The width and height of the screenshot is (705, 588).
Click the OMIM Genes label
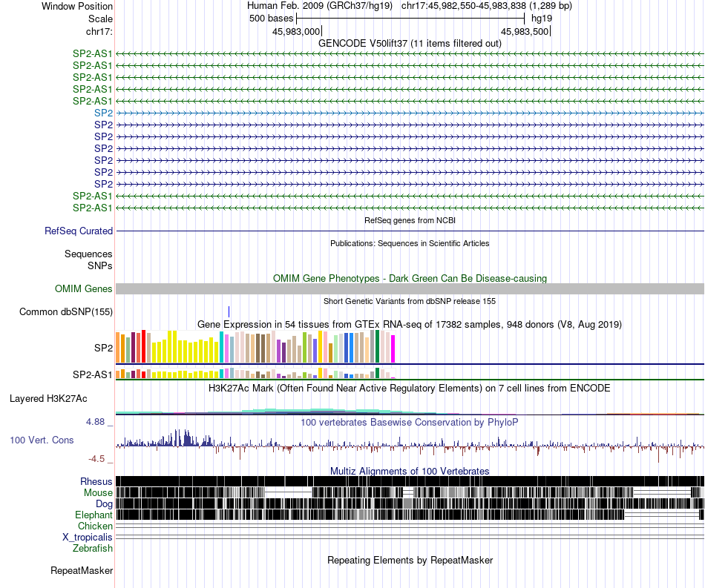pos(83,289)
